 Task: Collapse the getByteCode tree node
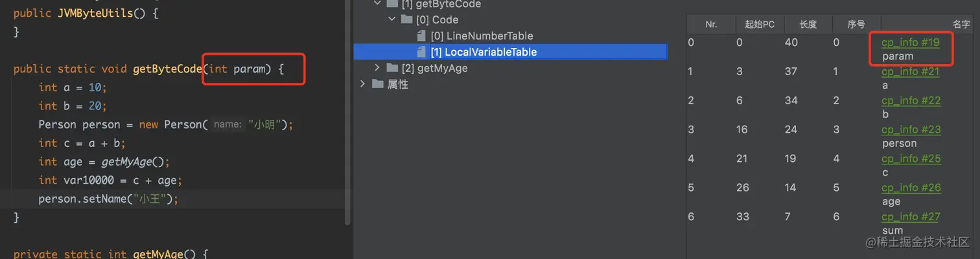point(378,4)
